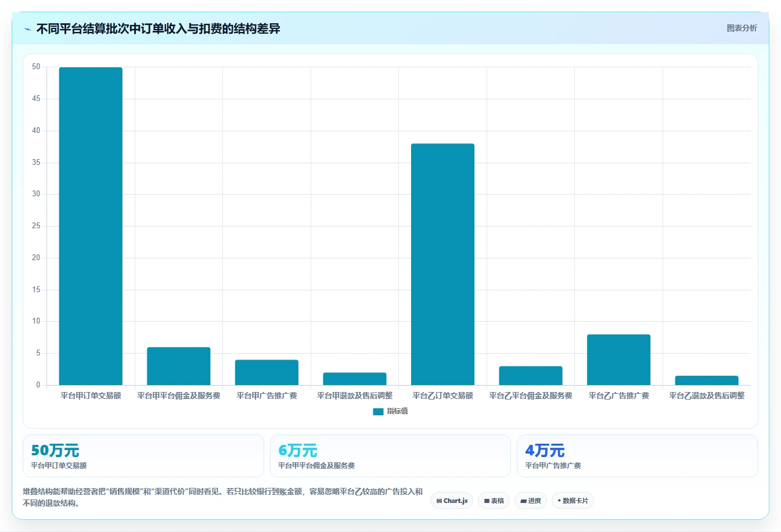
Task: Click x-axis label 平台甲订单交易额
Action: click(91, 396)
